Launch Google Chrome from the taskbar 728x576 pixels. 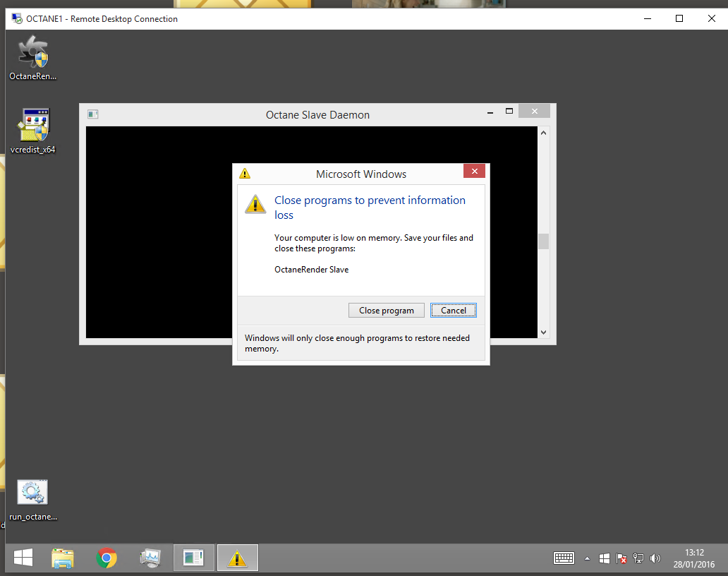click(x=107, y=558)
